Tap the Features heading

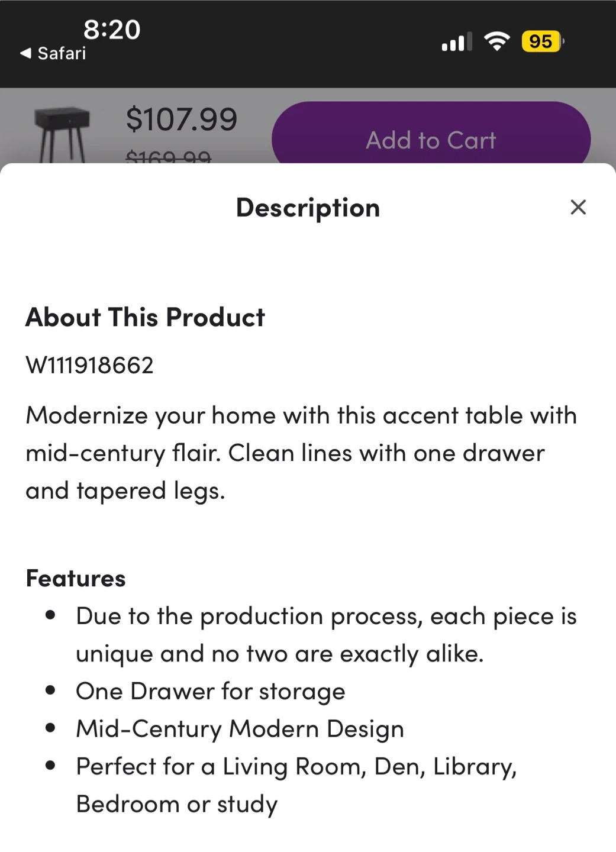coord(76,578)
